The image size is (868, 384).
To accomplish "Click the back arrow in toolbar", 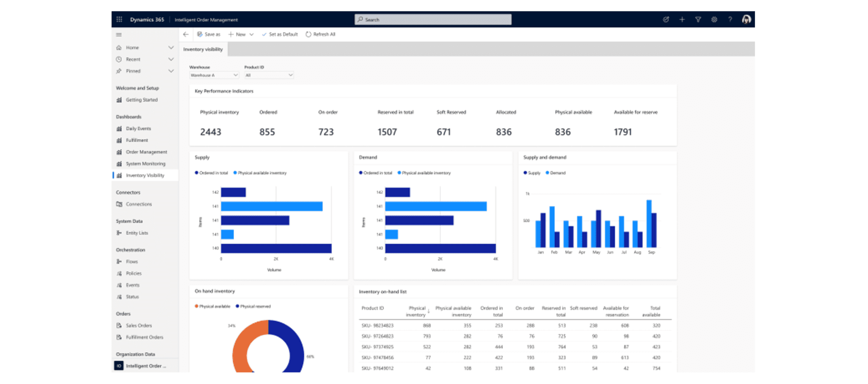I will click(186, 34).
